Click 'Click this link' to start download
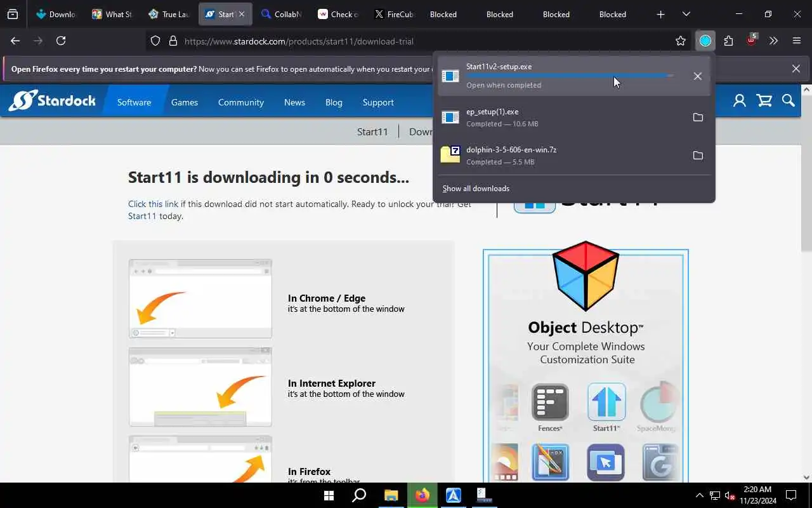The height and width of the screenshot is (508, 812). (154, 204)
